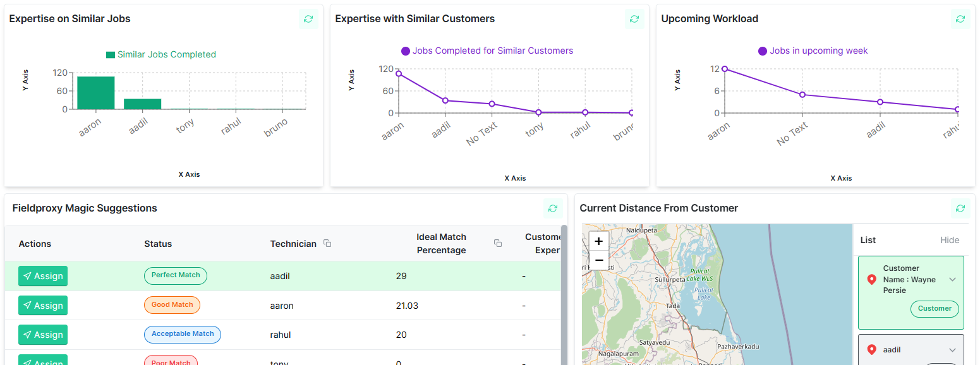Refresh the Fieldproxy Magic Suggestions table
Screen dimensions: 980x365
pos(553,208)
